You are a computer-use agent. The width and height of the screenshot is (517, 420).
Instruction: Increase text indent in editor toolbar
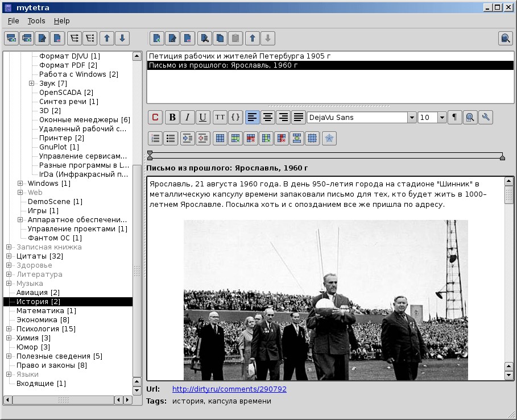tap(187, 138)
